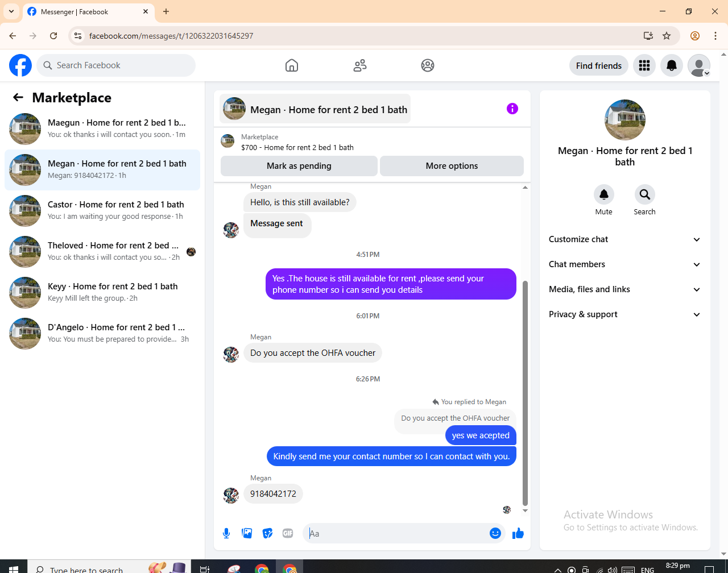Search in conversation using magnifier icon

pos(645,194)
